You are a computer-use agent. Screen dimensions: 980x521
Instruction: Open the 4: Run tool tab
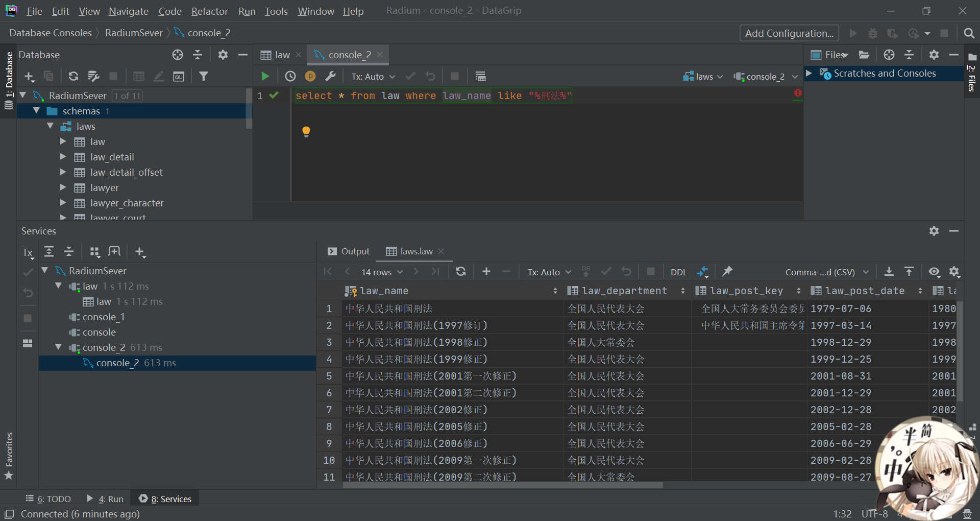(x=105, y=499)
